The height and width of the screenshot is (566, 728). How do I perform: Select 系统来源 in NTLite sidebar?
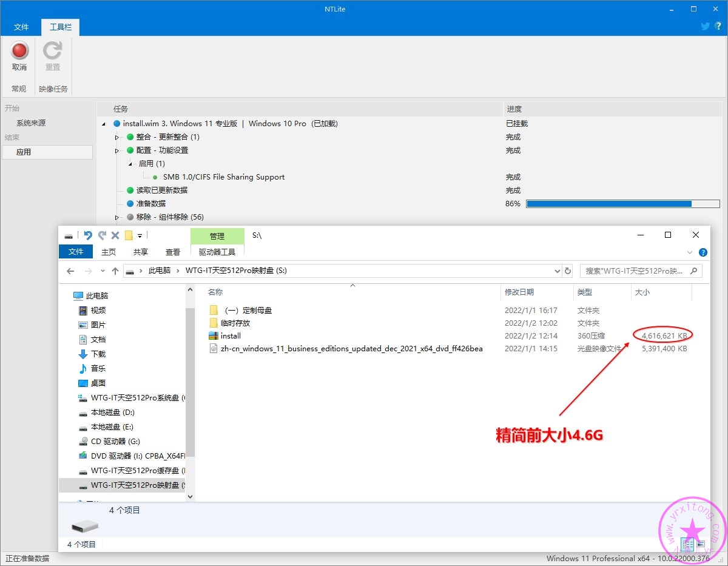(31, 123)
